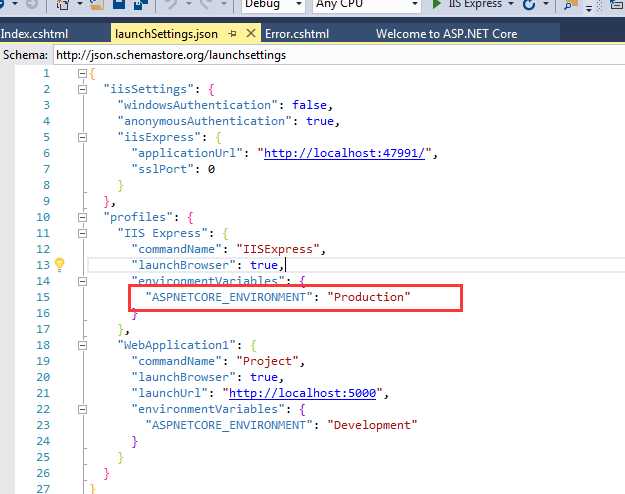Click the Start debugging green play icon
The image size is (625, 494).
click(x=436, y=4)
